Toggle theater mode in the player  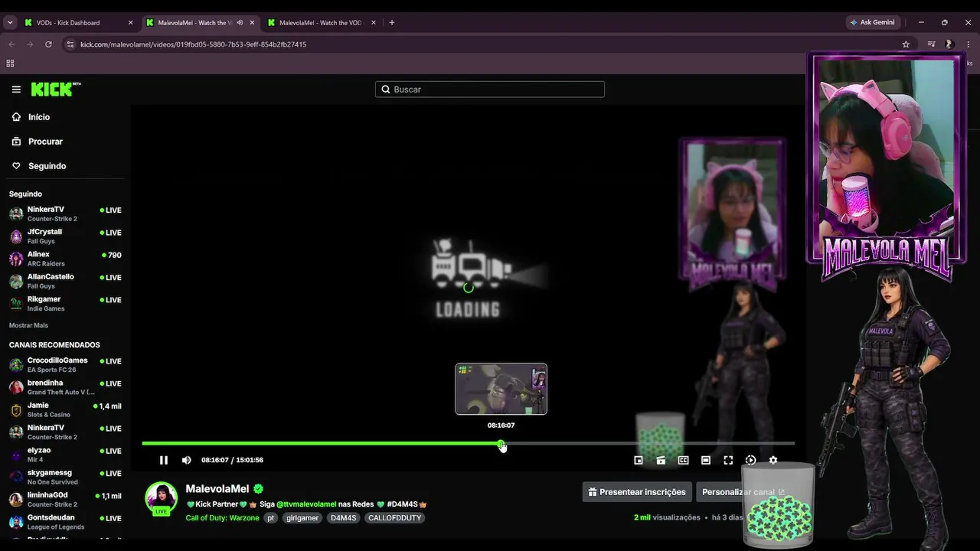pyautogui.click(x=706, y=460)
